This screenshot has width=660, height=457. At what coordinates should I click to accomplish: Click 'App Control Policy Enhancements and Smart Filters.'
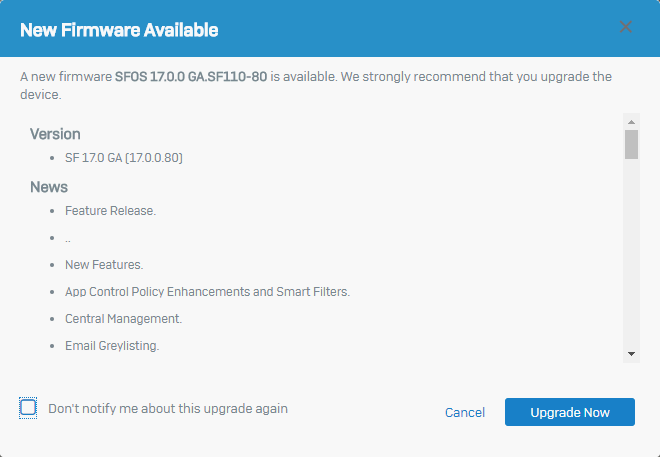(x=208, y=292)
